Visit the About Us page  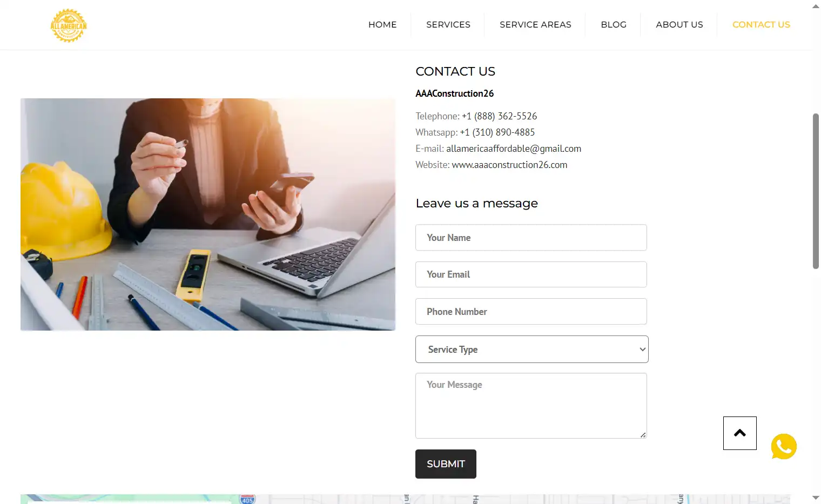point(679,25)
